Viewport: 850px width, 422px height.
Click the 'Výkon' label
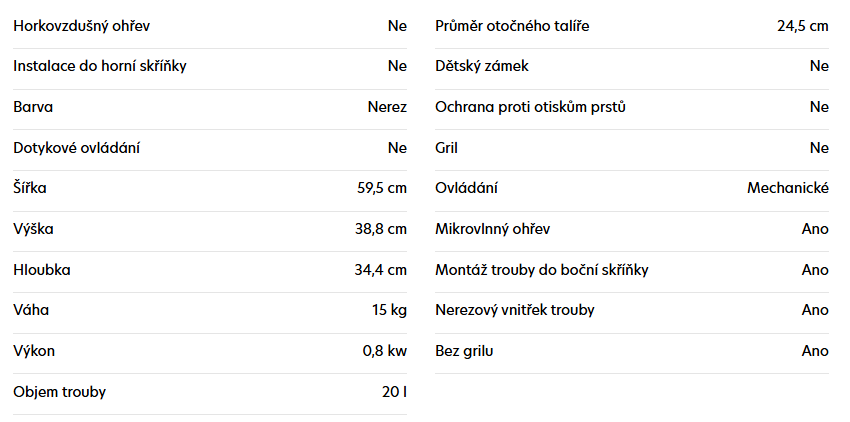(x=34, y=351)
